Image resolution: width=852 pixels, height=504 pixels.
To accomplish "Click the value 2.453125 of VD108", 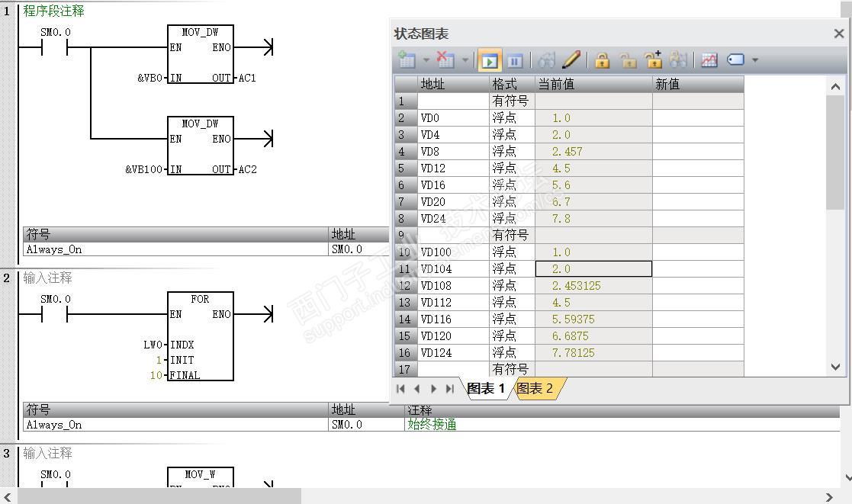I will [x=593, y=286].
